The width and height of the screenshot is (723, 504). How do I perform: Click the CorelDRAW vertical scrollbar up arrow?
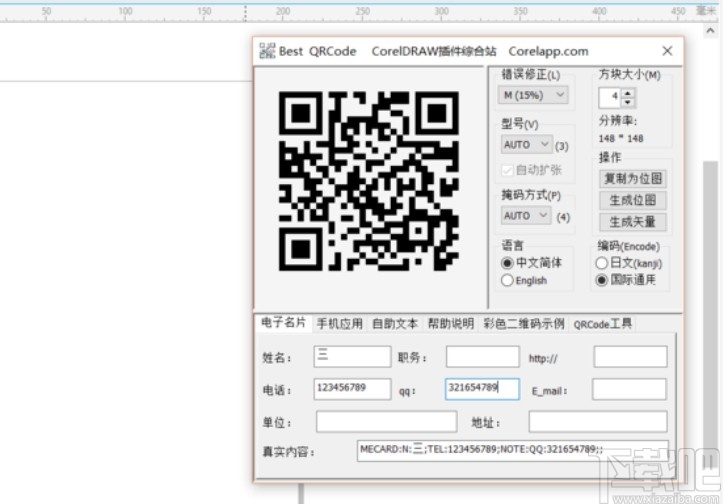[710, 31]
